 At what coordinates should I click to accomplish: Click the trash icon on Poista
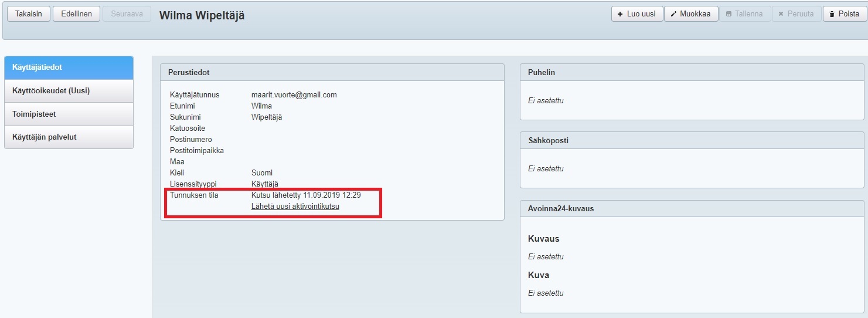pyautogui.click(x=832, y=14)
